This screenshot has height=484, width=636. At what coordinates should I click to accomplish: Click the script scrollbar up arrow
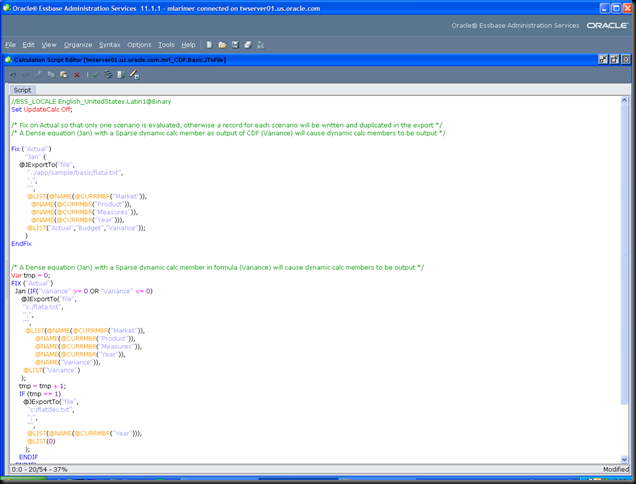624,100
